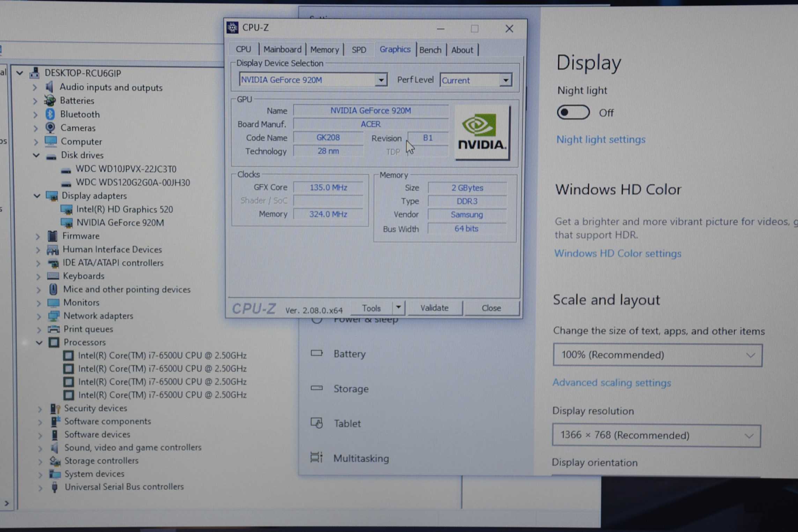798x532 pixels.
Task: Click the Storage icon in Settings
Action: pos(317,388)
